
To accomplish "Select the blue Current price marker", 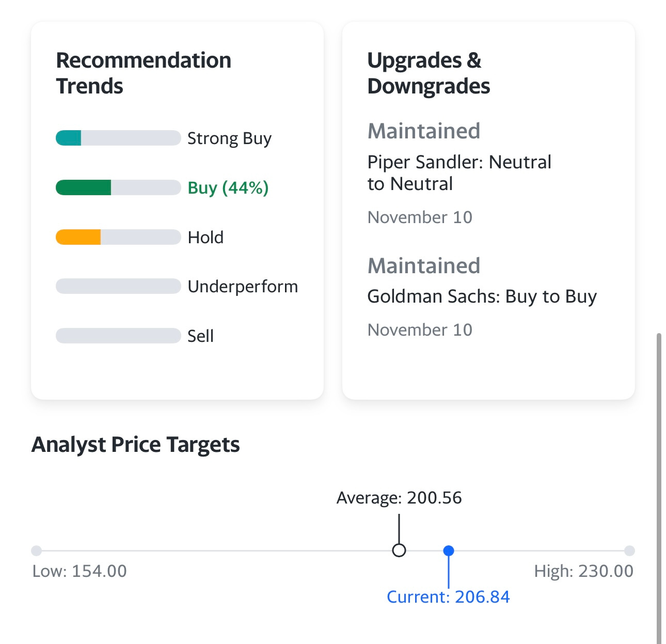I will (449, 551).
